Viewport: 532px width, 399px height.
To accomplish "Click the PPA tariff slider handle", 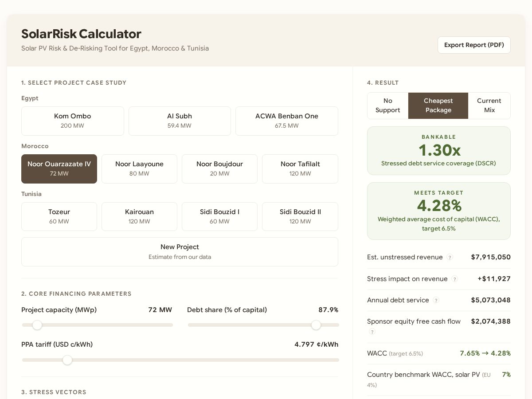I will point(67,360).
